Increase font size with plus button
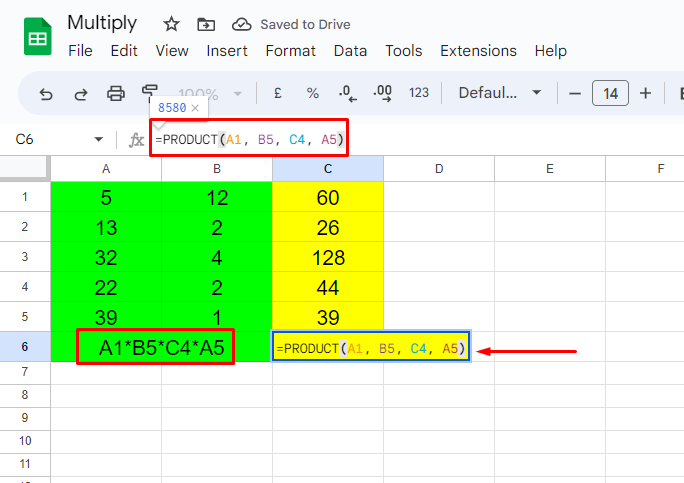The image size is (684, 483). [x=645, y=93]
